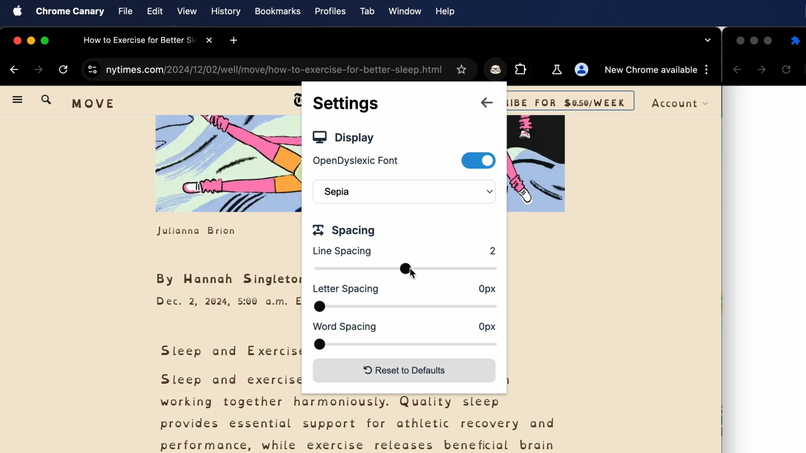Open a new tab with plus button
Screen dimensions: 806x453
coord(233,40)
